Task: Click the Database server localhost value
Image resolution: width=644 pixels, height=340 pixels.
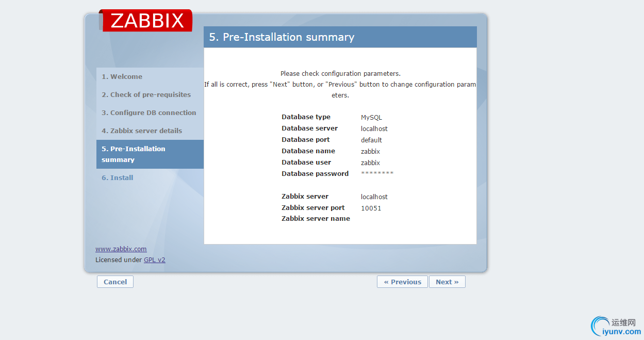Action: 374,129
